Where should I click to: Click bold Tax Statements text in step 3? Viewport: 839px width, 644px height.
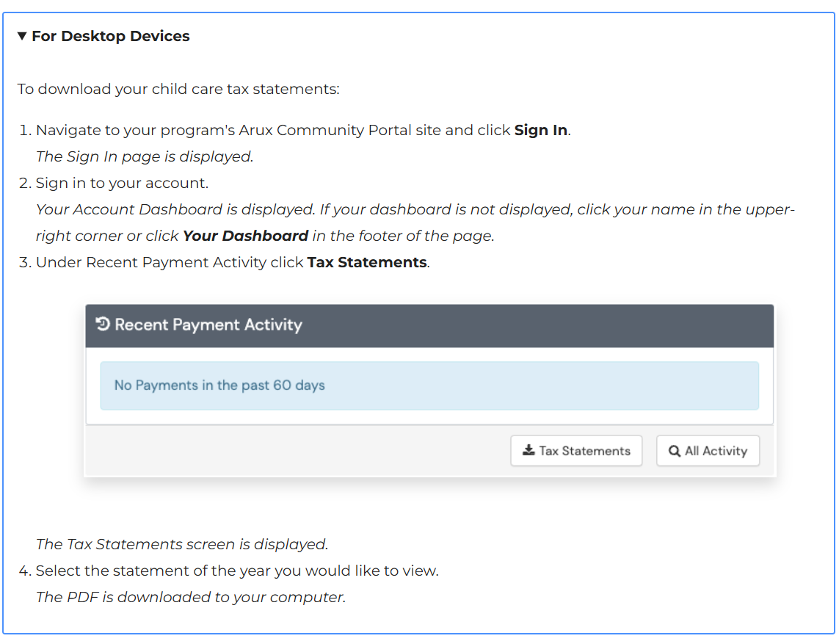click(x=367, y=262)
